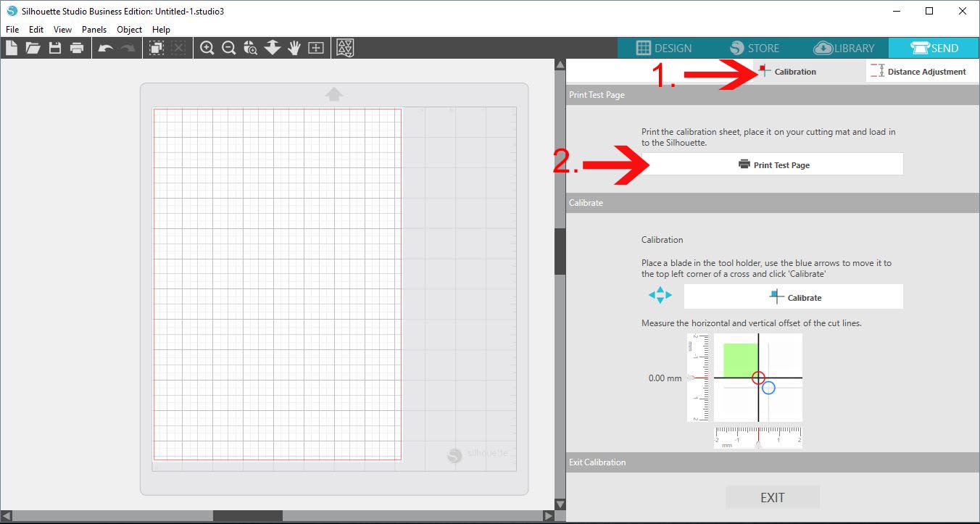980x524 pixels.
Task: Create a new document with the blank page icon
Action: tap(11, 48)
